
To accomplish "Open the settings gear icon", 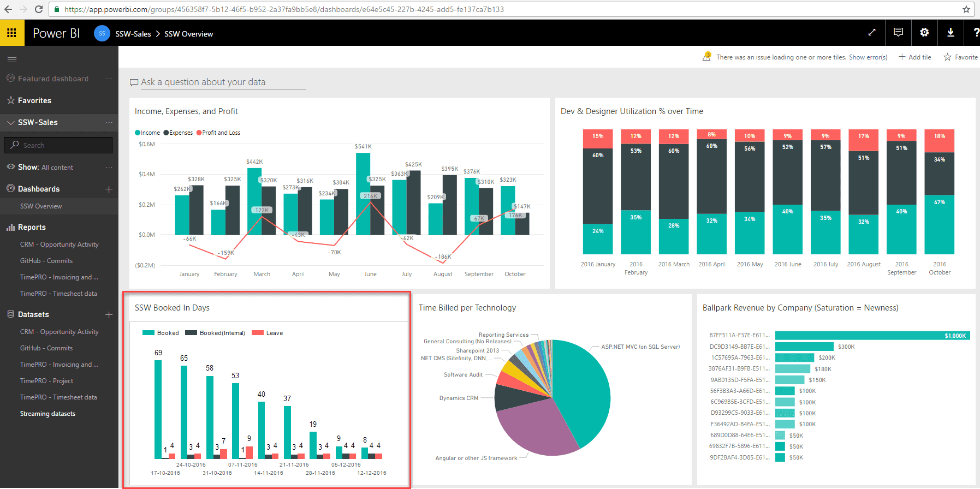I will pyautogui.click(x=924, y=33).
